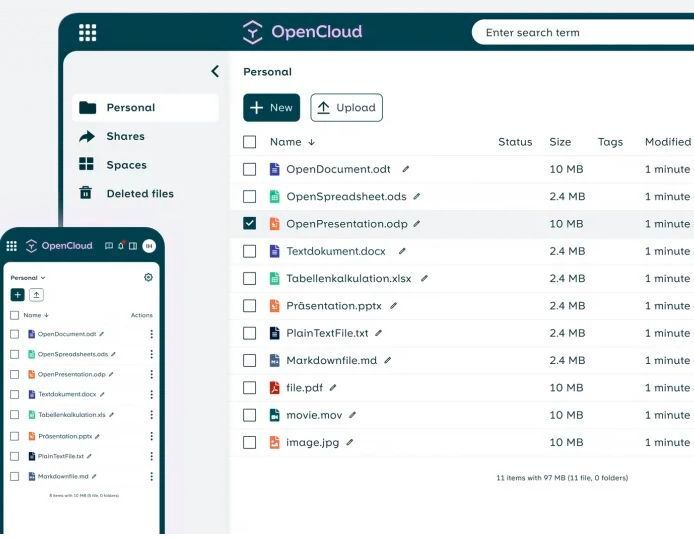The width and height of the screenshot is (694, 538).
Task: Open mobile OpenSpreadsheets.ods actions three-dot menu
Action: 151,354
